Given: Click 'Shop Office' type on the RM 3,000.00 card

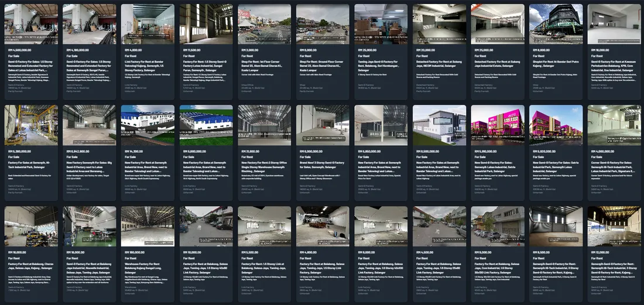Looking at the screenshot, I should point(246,85).
